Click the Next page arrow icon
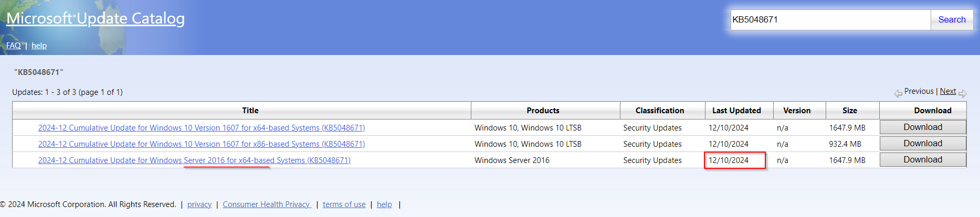This screenshot has height=217, width=980. pos(962,93)
